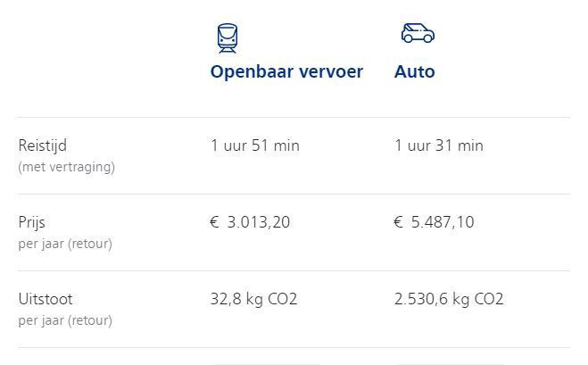Click the '(met vertraging)' subtitle text
This screenshot has width=588, height=365.
[x=66, y=167]
